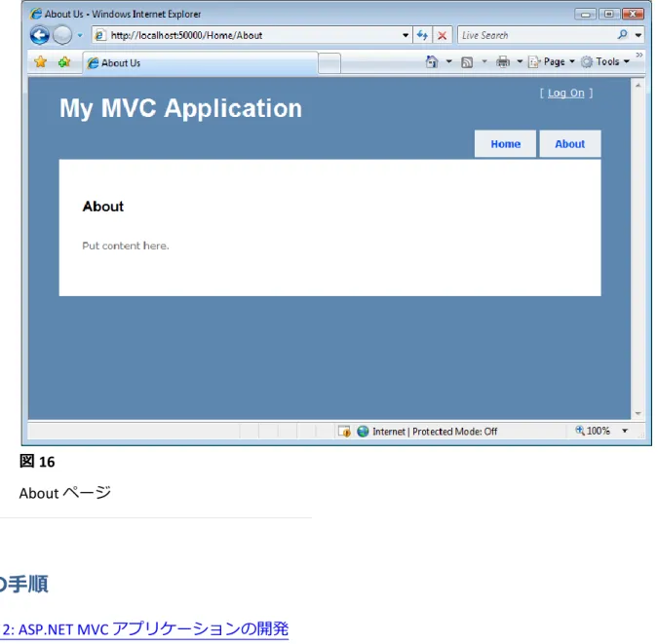Open the ASP.NET MVC アプリケーションの開発 link
This screenshot has width=658, height=644.
coord(145,628)
